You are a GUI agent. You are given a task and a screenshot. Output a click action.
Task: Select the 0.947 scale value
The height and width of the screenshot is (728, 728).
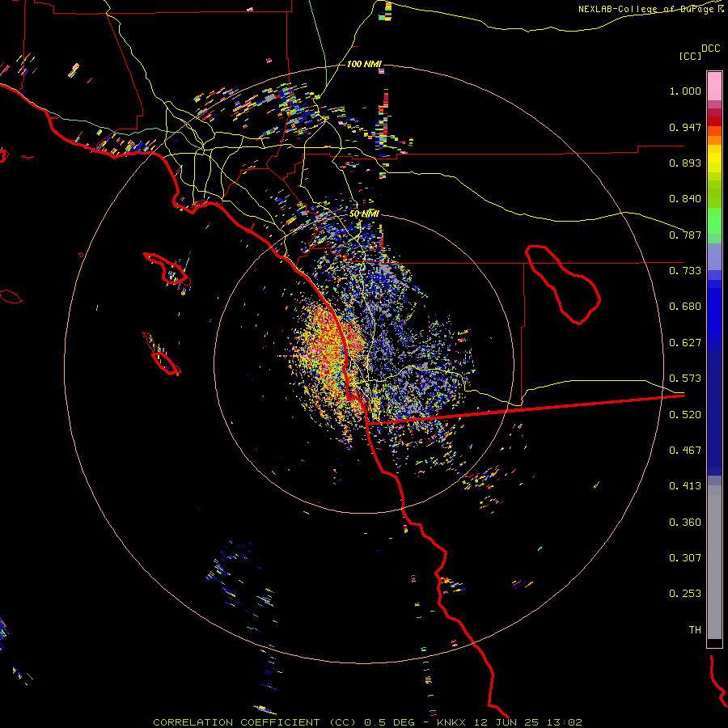(685, 127)
